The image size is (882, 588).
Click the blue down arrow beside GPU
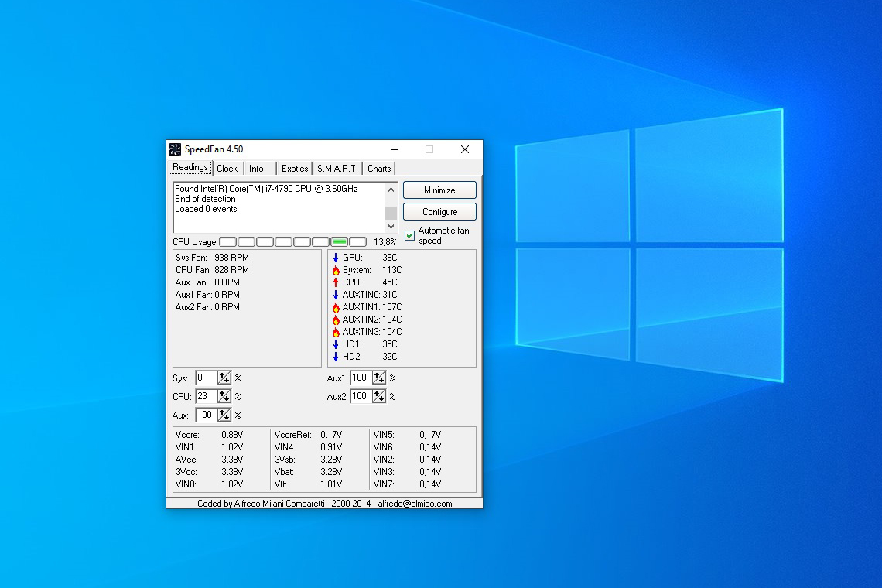[336, 258]
